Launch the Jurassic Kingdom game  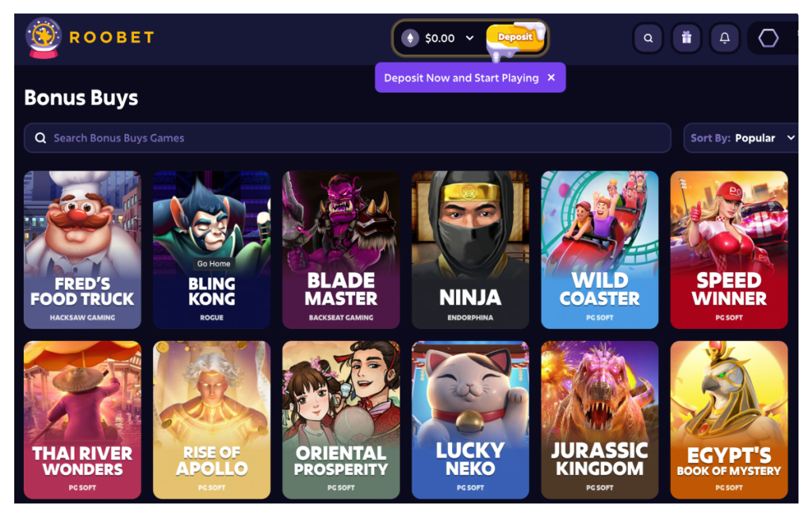(x=599, y=419)
